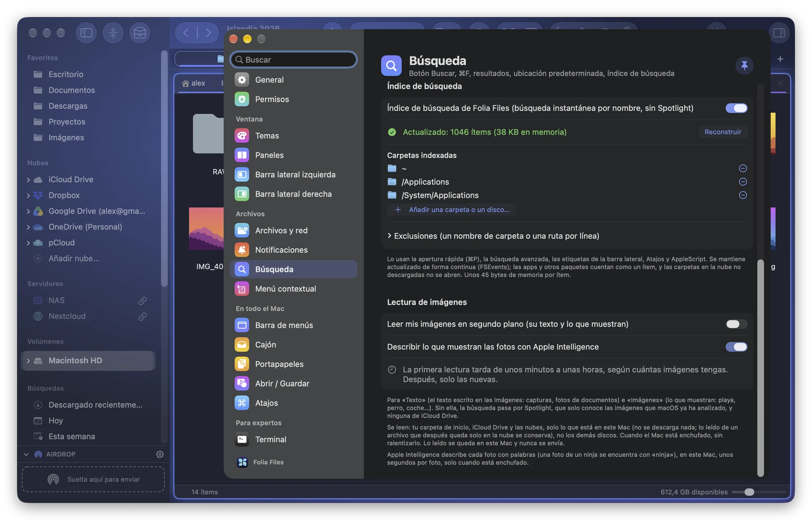
Task: Collapse the AIRDROP section
Action: click(x=26, y=454)
